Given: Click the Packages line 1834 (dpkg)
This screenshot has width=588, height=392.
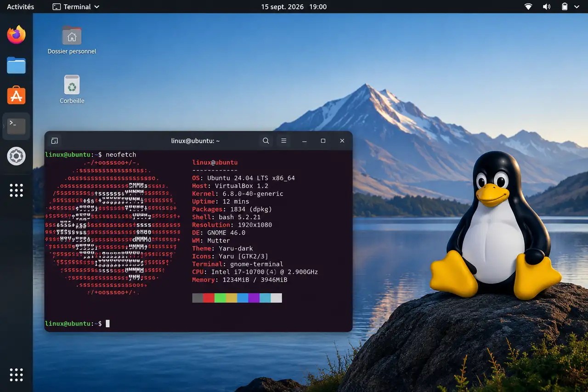Looking at the screenshot, I should (232, 209).
